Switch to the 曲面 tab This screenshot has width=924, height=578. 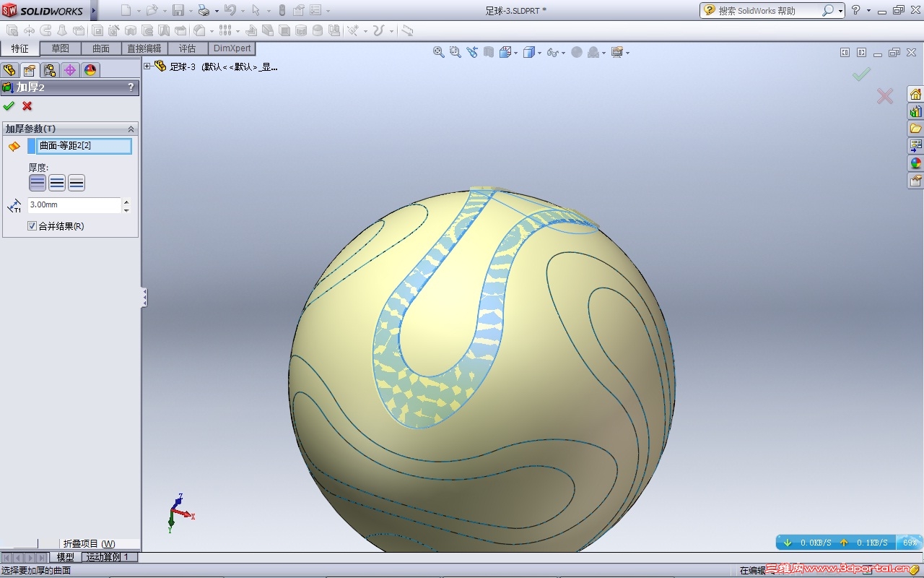point(101,48)
